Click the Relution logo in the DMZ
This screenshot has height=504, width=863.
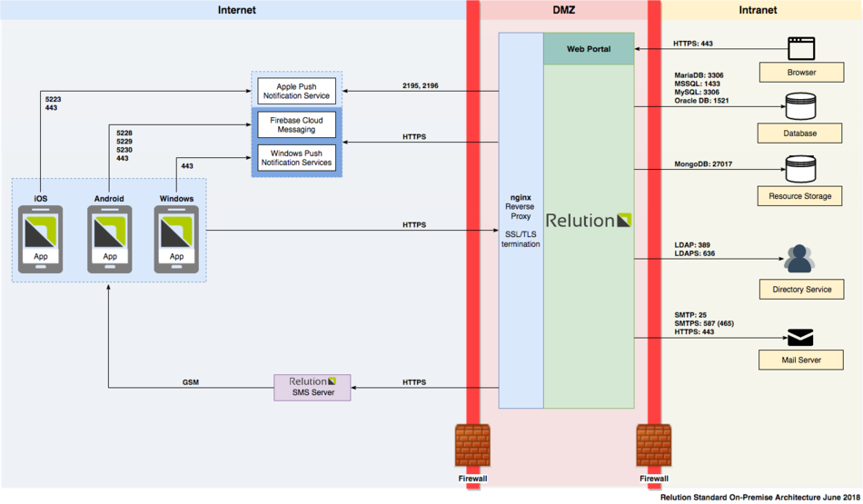pos(589,221)
